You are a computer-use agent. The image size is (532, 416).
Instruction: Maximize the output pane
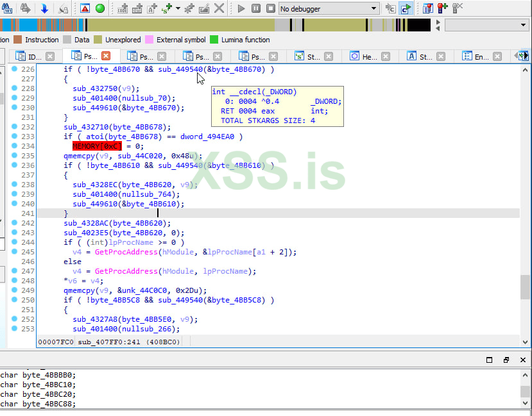point(489,360)
